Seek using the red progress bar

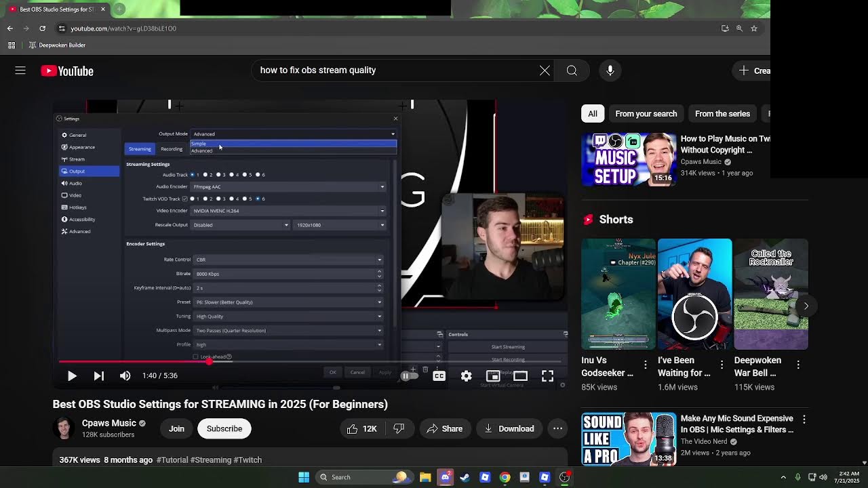click(311, 362)
